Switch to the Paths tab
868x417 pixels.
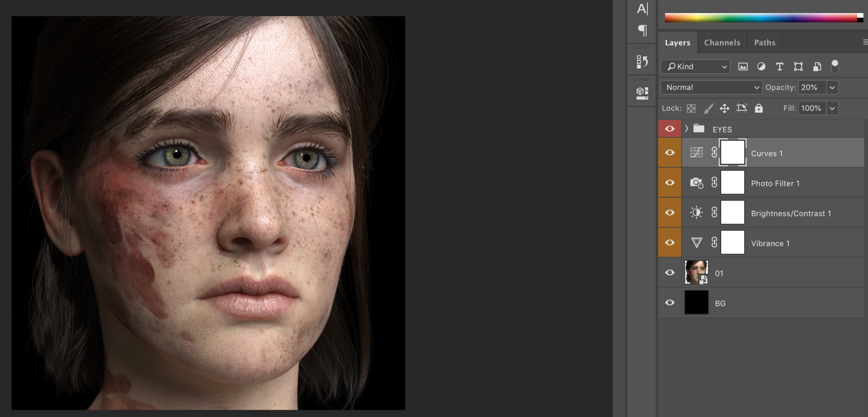point(765,43)
